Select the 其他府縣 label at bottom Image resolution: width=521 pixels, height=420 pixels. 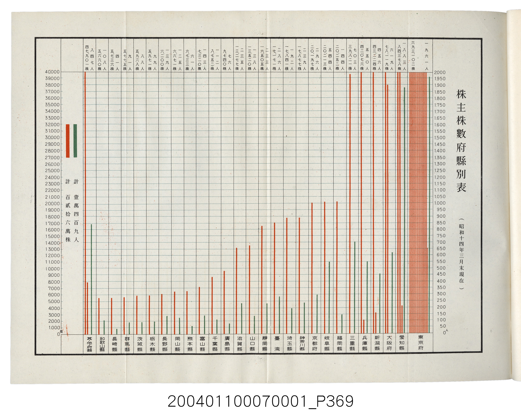coord(89,344)
